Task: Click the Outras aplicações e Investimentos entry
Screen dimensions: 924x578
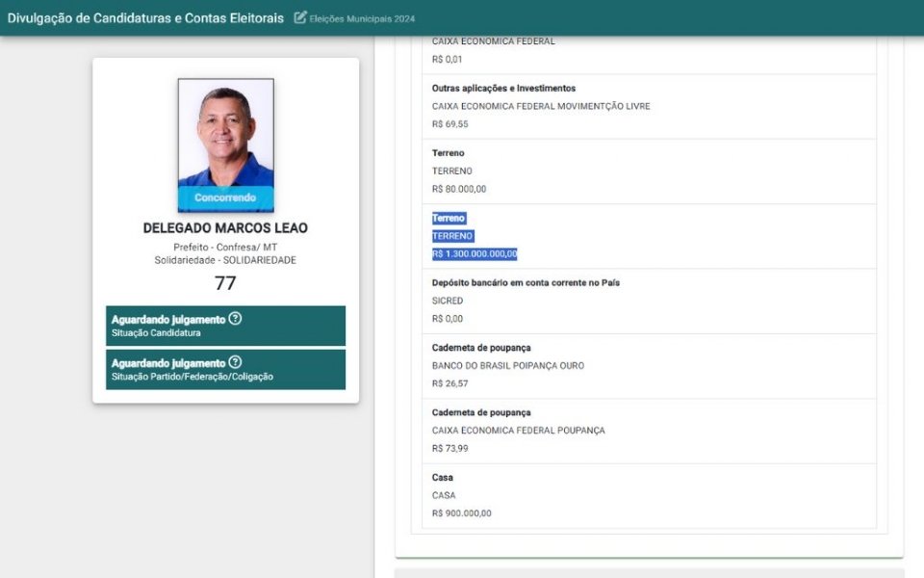Action: 643,106
